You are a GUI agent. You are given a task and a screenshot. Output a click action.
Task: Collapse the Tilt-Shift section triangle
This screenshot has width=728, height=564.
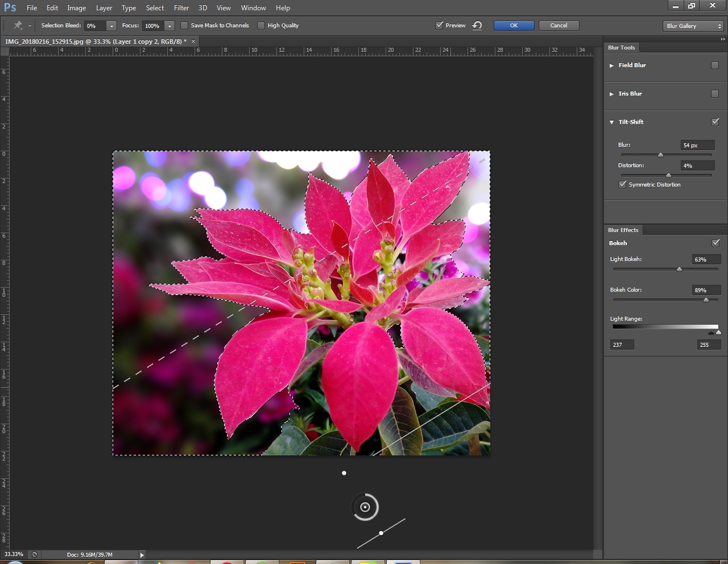pos(612,122)
